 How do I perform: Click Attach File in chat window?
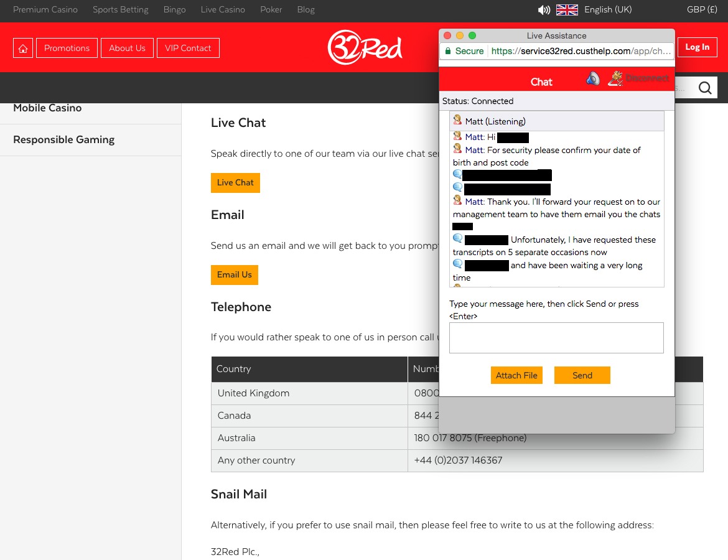coord(516,375)
